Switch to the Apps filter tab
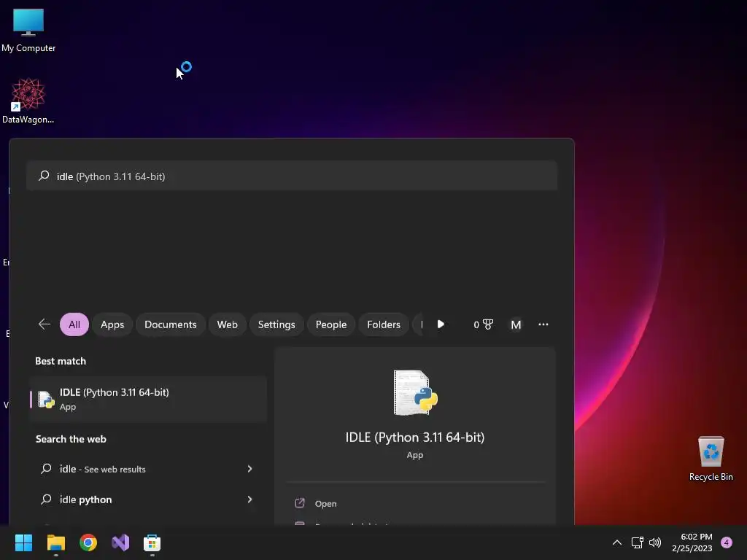Image resolution: width=747 pixels, height=560 pixels. [x=112, y=324]
